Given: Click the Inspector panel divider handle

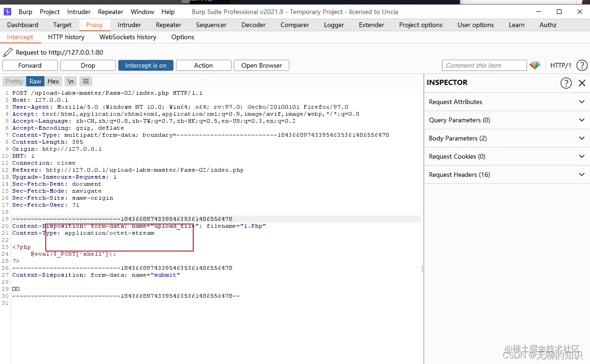Looking at the screenshot, I should tap(422, 268).
